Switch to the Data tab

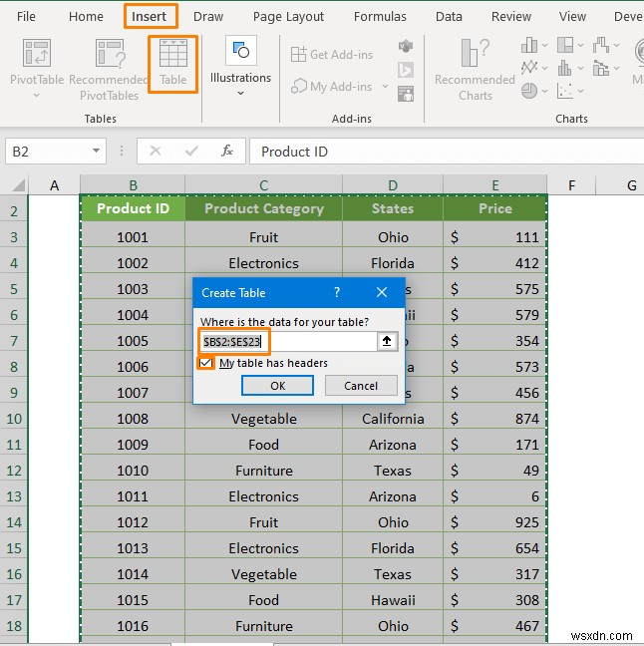click(x=449, y=17)
